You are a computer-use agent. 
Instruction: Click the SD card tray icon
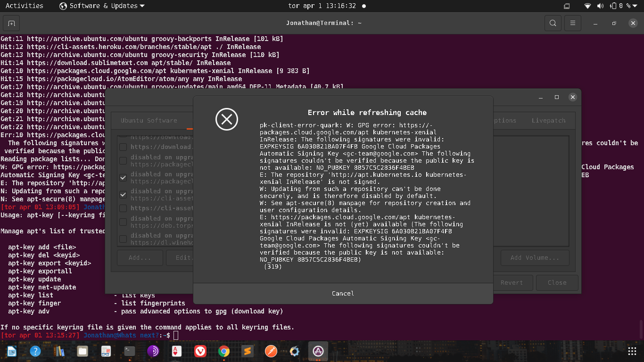coord(567,6)
